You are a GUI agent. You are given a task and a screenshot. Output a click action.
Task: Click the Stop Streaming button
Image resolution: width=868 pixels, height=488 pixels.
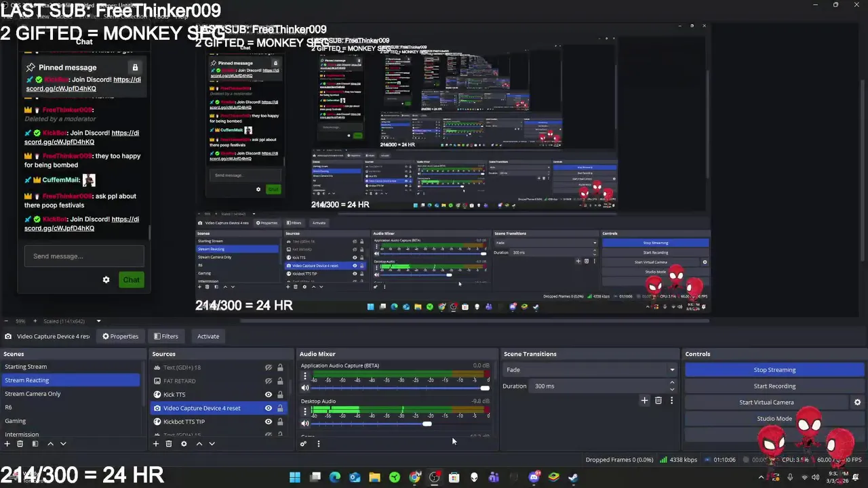pos(774,369)
